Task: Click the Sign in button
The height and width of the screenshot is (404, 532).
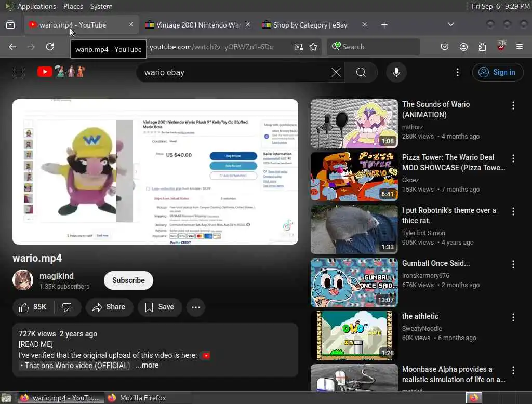Action: click(498, 72)
